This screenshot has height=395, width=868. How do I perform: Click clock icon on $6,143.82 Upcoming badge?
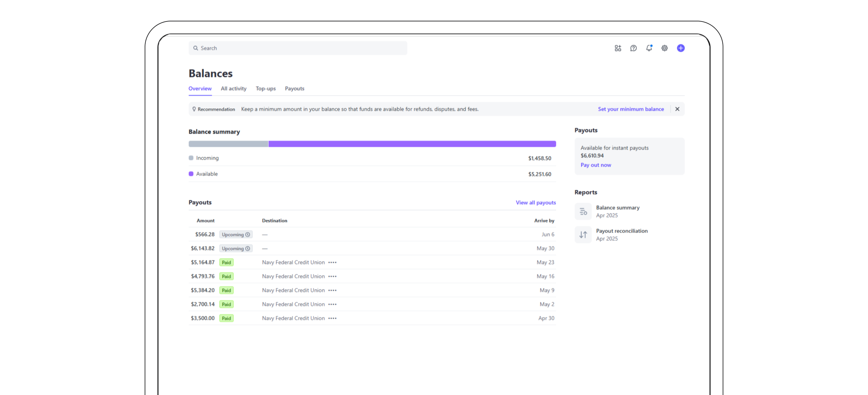(x=248, y=249)
